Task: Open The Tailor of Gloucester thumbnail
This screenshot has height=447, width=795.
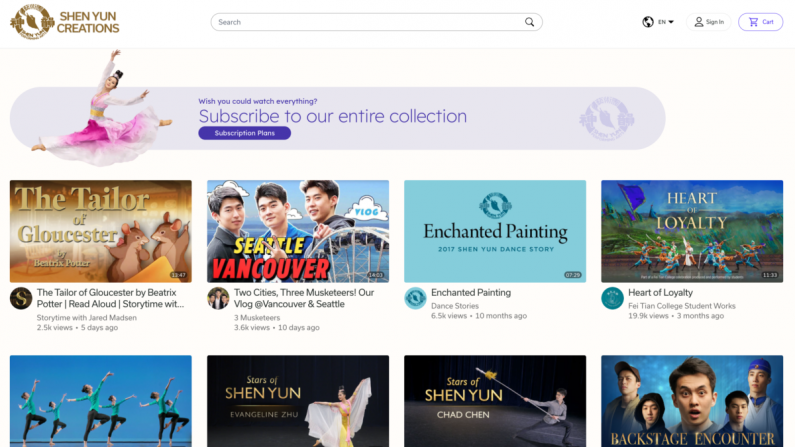Action: [x=101, y=231]
